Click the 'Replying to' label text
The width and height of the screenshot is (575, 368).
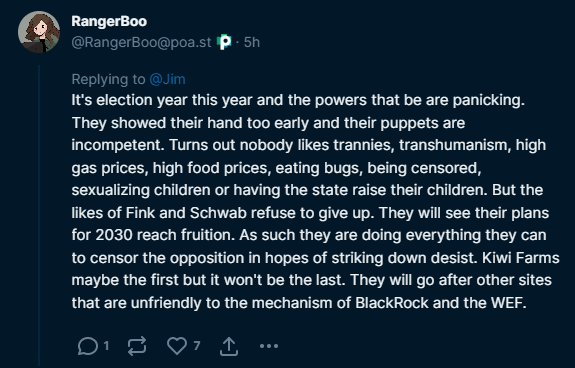tap(108, 79)
